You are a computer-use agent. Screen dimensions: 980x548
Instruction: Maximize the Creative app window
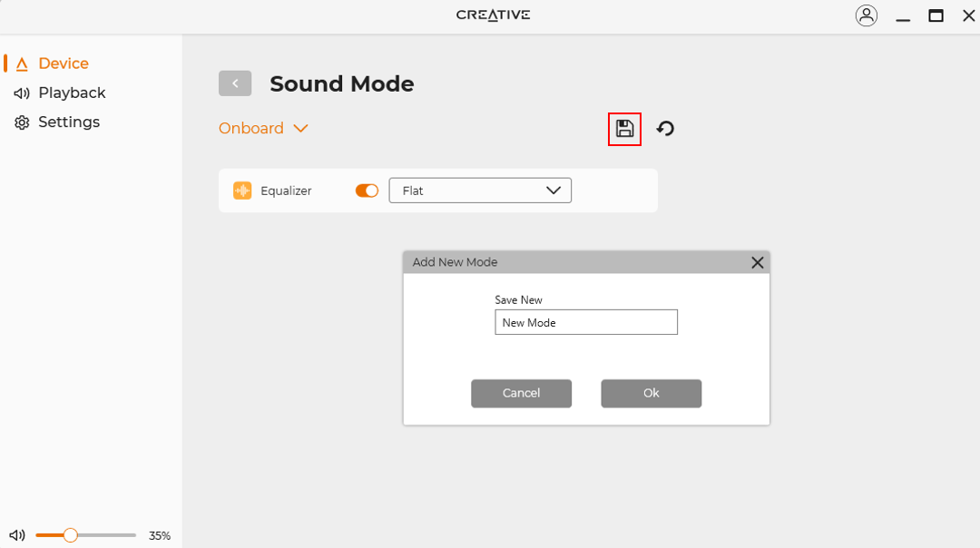(x=936, y=15)
